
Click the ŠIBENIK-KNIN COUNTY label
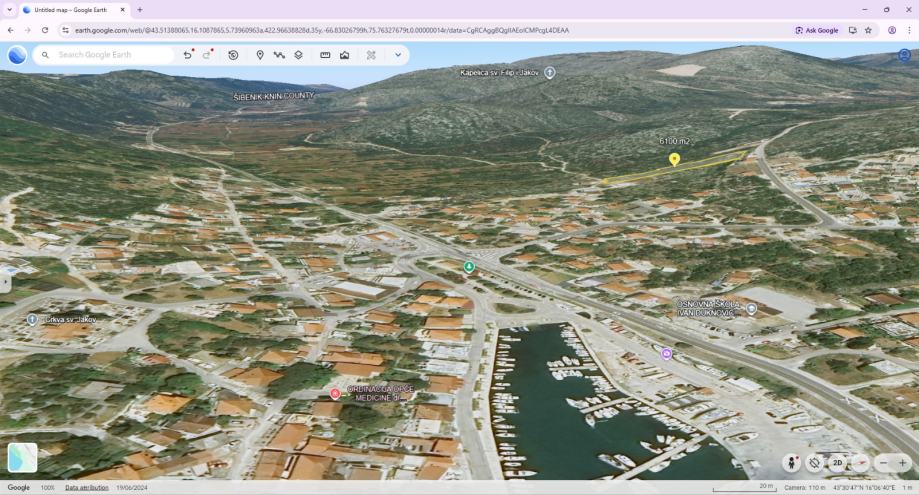[274, 96]
